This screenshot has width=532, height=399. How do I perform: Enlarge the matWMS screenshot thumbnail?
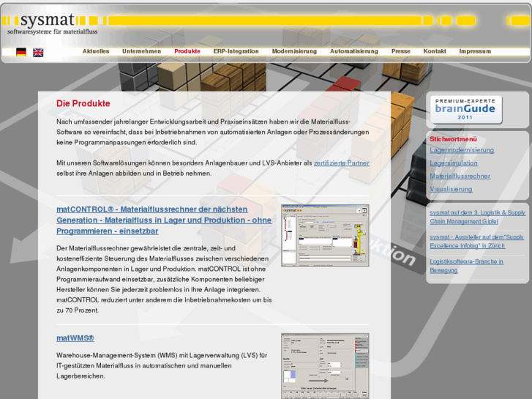point(325,366)
